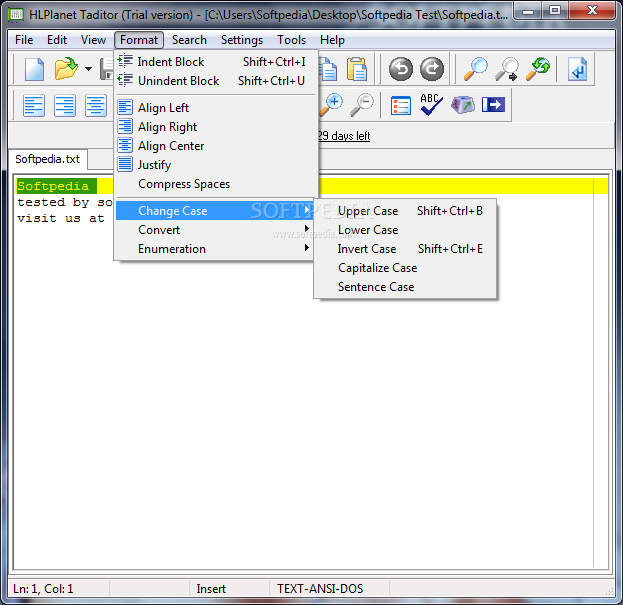Minimize the Taditor window
Screen dimensions: 623x605
(x=527, y=11)
